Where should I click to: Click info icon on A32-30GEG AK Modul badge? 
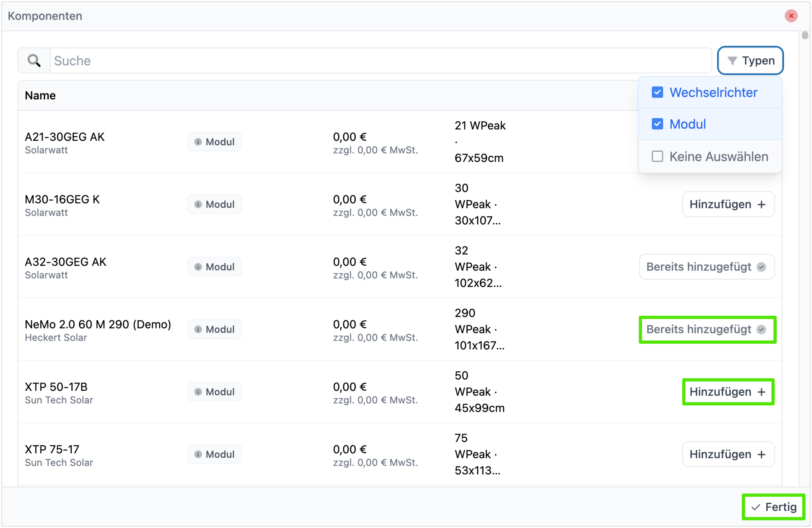(x=198, y=267)
